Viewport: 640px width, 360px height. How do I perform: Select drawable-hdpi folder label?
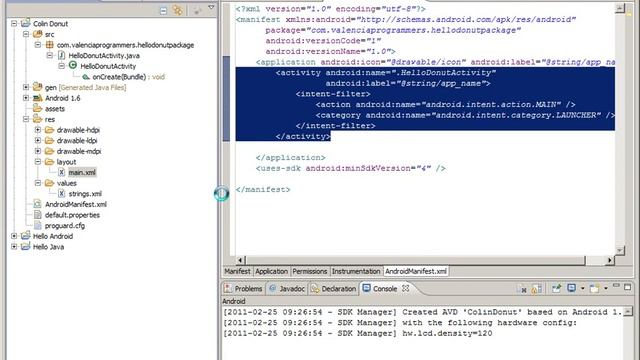coord(78,130)
